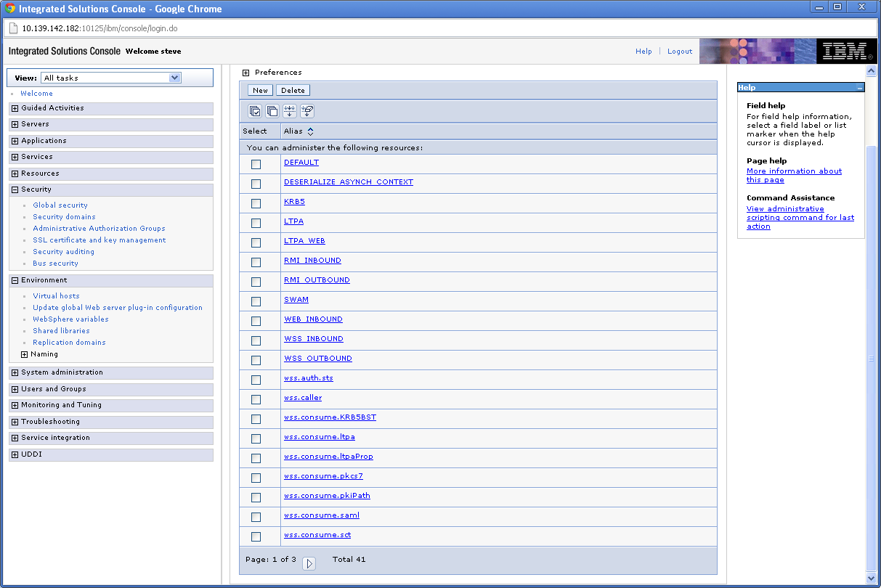881x588 pixels.
Task: Go to the next page arrow
Action: [309, 563]
